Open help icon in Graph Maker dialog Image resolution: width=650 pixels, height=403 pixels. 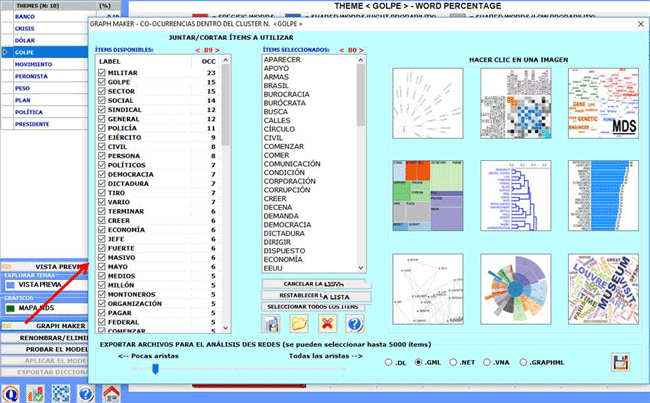tap(355, 324)
